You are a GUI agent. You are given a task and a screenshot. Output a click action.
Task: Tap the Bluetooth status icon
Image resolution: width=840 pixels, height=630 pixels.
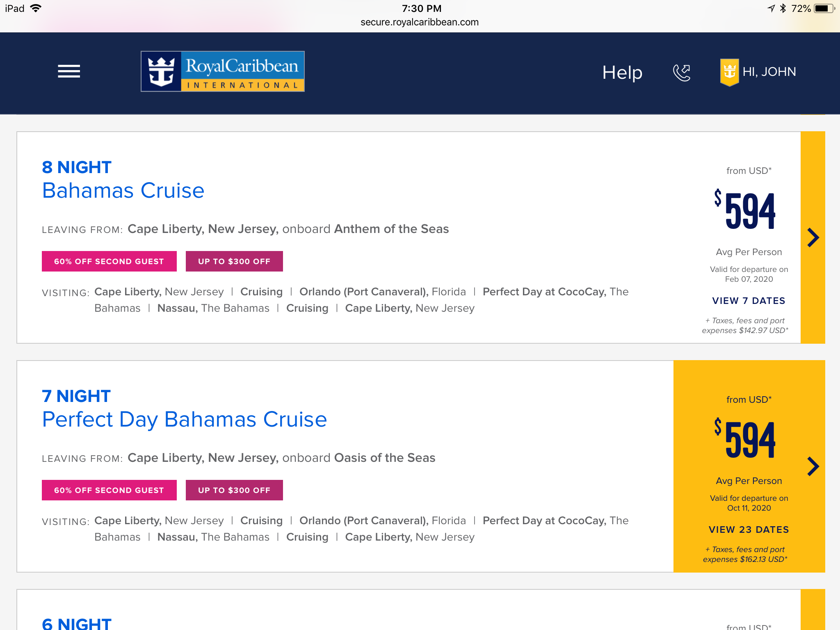[783, 8]
